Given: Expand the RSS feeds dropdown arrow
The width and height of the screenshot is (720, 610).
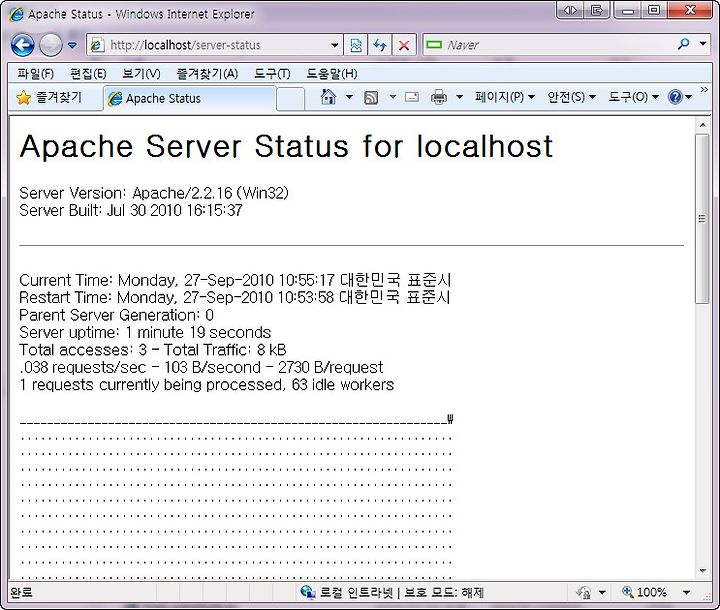Looking at the screenshot, I should 393,97.
